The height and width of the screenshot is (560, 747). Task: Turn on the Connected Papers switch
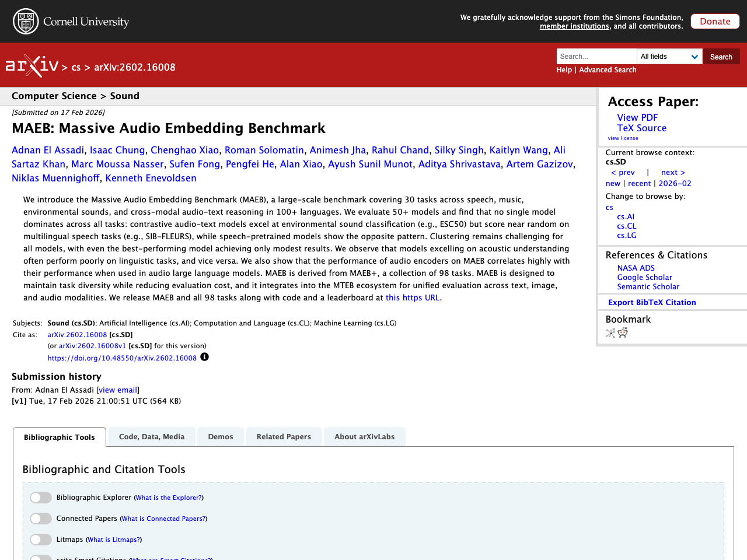point(41,518)
